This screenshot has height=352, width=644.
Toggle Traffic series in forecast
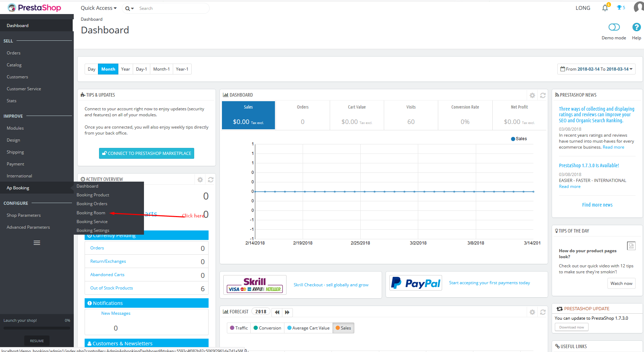[x=239, y=328]
